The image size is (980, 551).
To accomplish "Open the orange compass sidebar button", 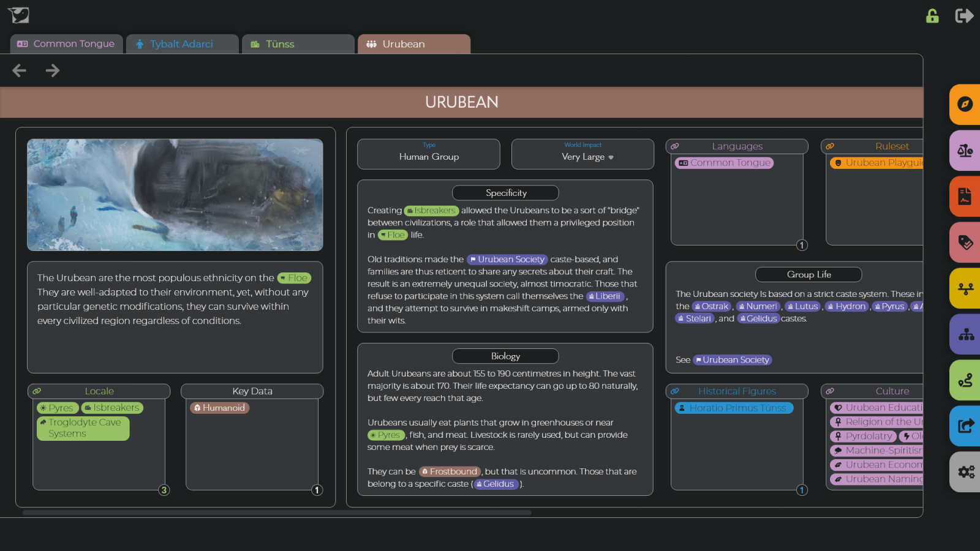I will (965, 104).
